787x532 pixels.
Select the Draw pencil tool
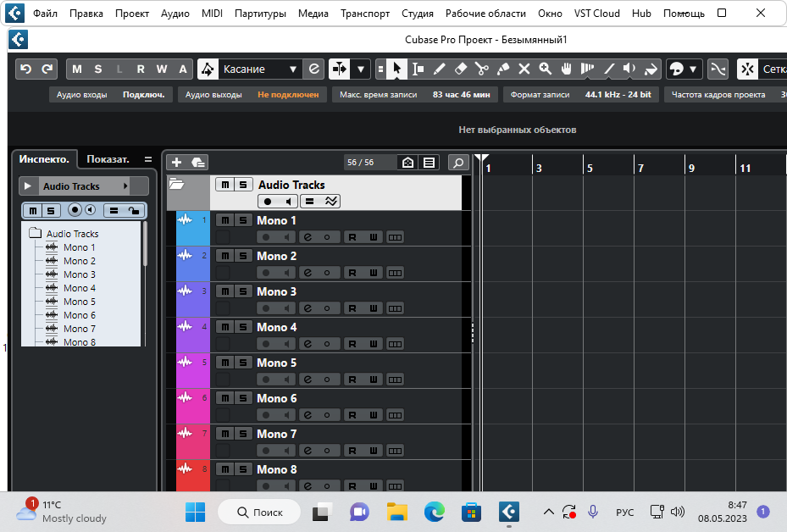(x=440, y=69)
